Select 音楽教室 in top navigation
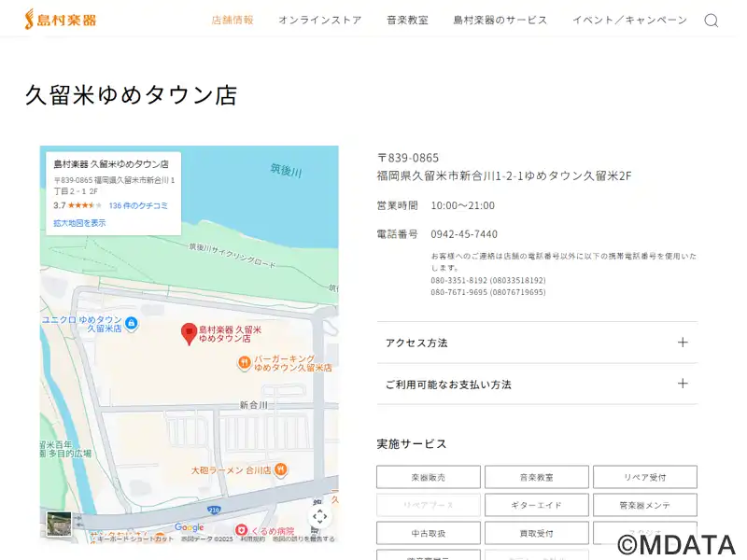Viewport: 747px width, 560px height. coord(407,21)
